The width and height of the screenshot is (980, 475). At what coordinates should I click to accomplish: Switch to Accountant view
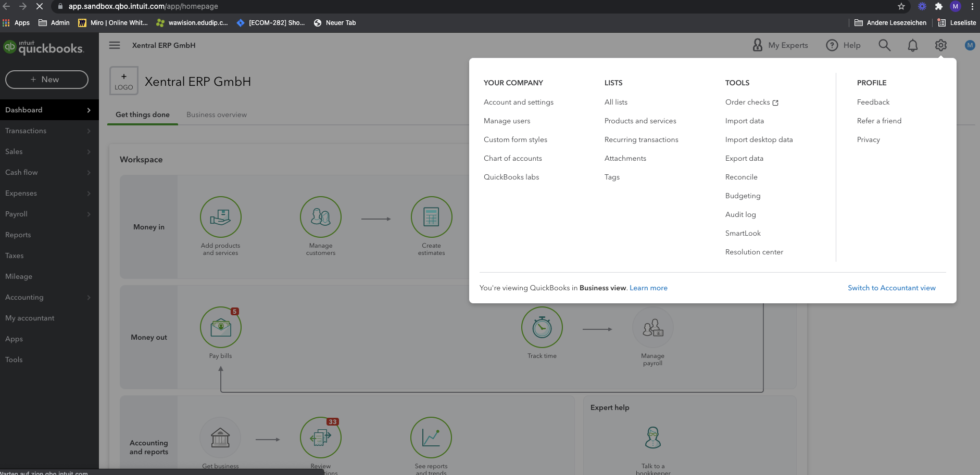[x=891, y=288]
